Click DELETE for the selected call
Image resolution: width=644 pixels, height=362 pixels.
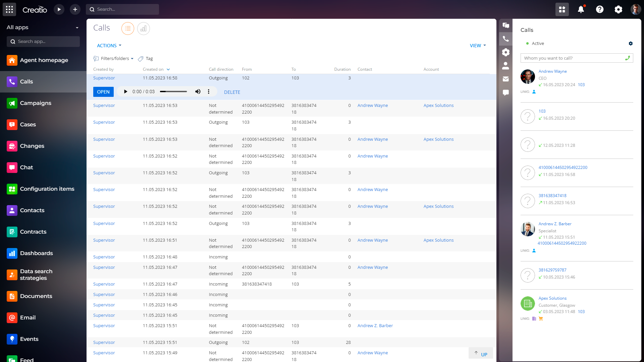232,92
